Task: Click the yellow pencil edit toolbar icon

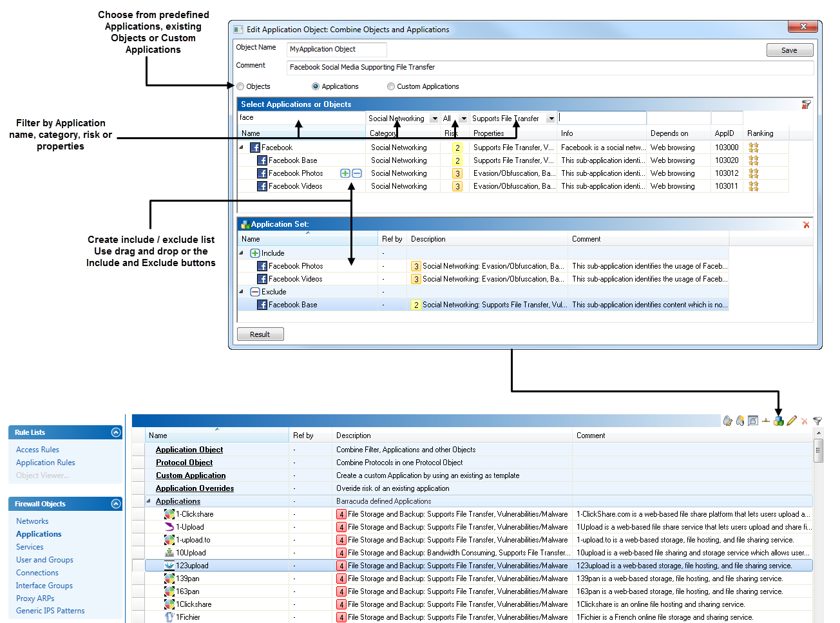Action: 792,421
